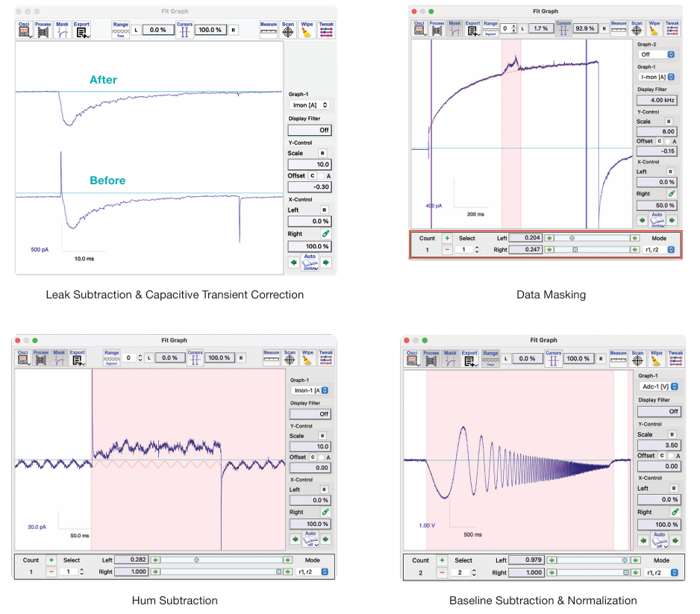700x614 pixels.
Task: Open Mode r1, r2 dropdown in Data Masking window
Action: (658, 250)
